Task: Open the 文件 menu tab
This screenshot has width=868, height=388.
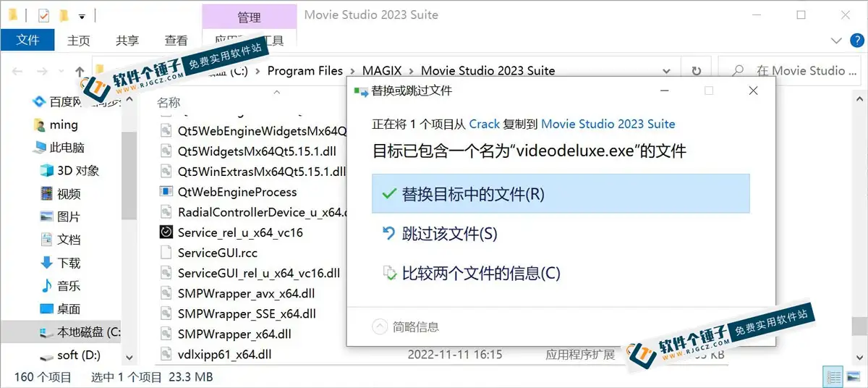Action: pos(27,40)
